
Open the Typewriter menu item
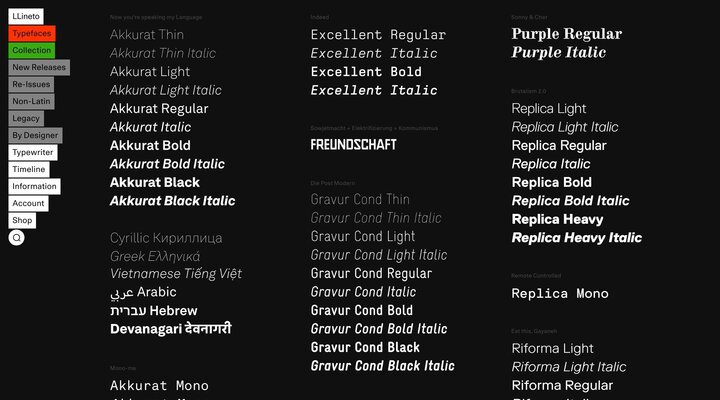(33, 152)
